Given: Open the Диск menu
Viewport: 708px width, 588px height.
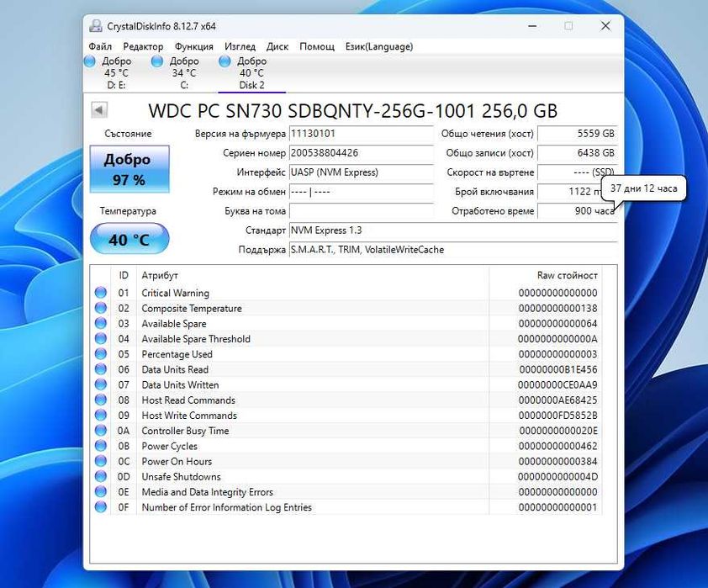Looking at the screenshot, I should tap(277, 46).
